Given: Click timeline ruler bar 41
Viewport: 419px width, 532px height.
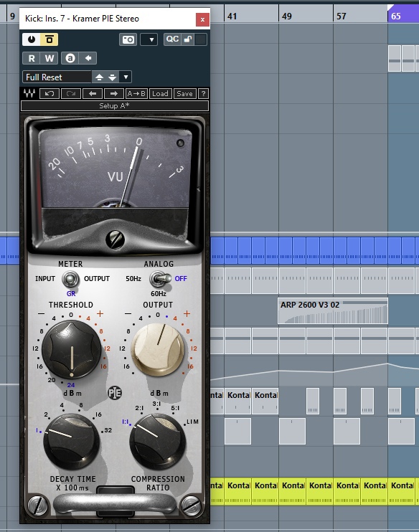Looking at the screenshot, I should coord(232,16).
